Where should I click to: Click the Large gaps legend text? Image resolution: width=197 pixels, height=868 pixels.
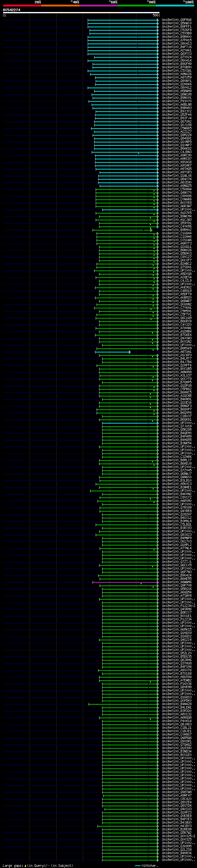point(38,865)
